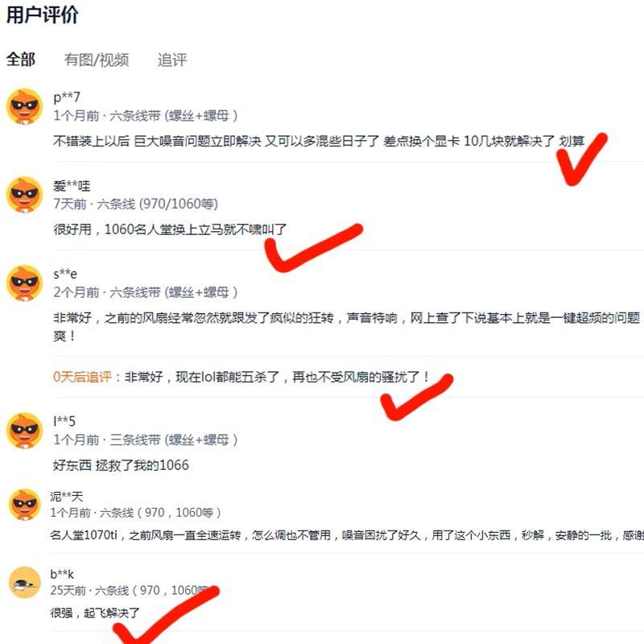Click the red checkmark under 1060名人堂 review

(x=313, y=247)
